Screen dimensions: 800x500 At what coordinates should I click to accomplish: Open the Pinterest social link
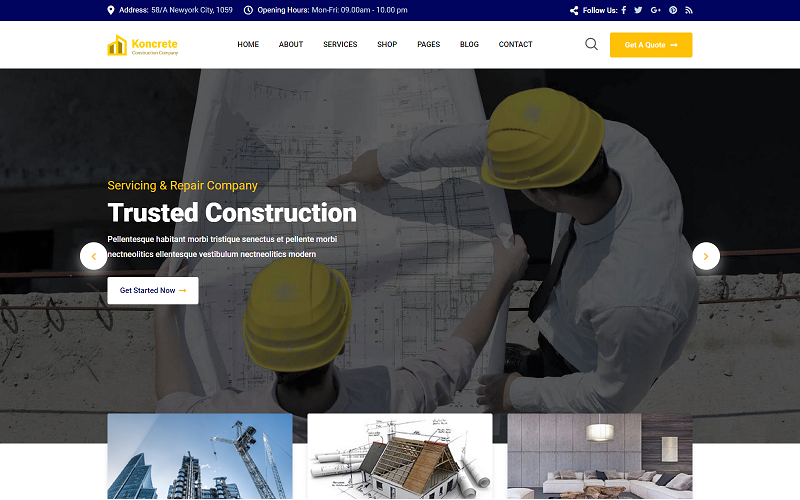coord(673,10)
